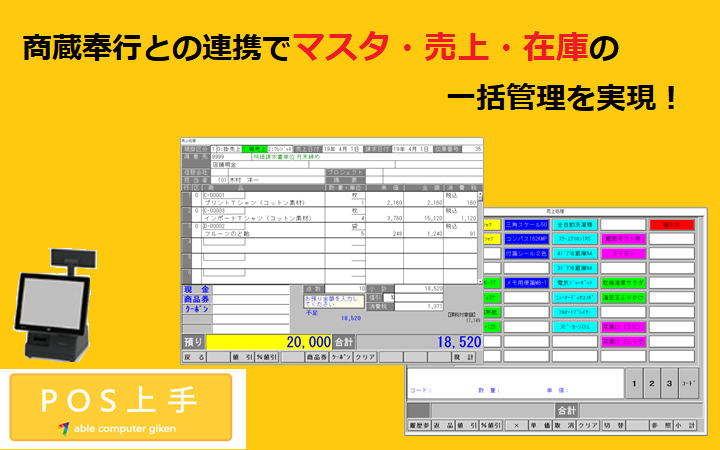
Task: Click the インポートTシャツ product name
Action: [258, 218]
